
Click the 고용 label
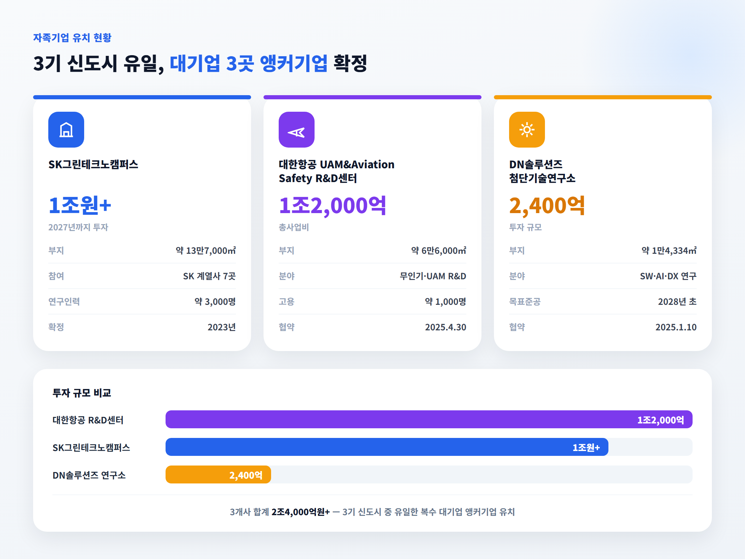(x=287, y=301)
